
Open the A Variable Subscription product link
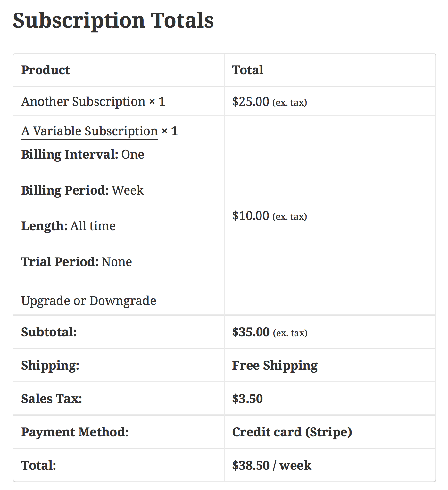pyautogui.click(x=88, y=131)
